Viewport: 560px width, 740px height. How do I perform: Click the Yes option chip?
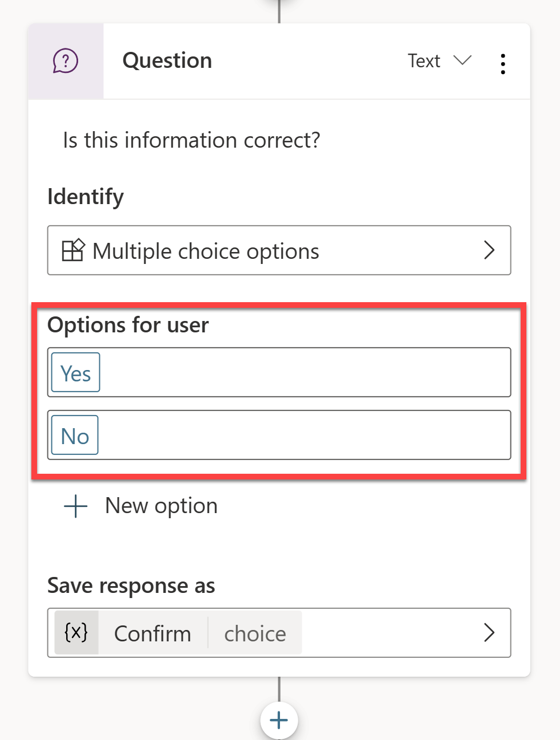tap(76, 372)
